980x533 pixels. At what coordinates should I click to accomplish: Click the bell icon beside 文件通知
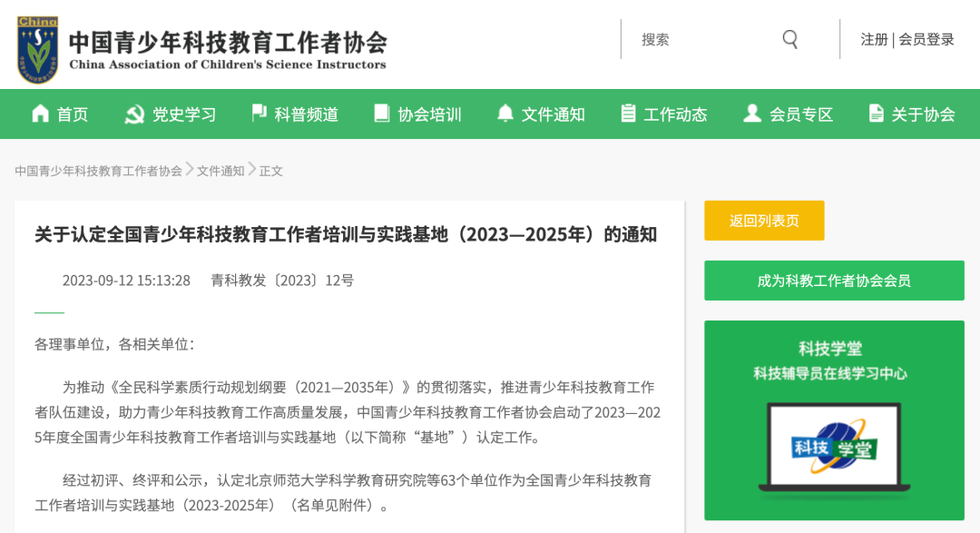505,114
